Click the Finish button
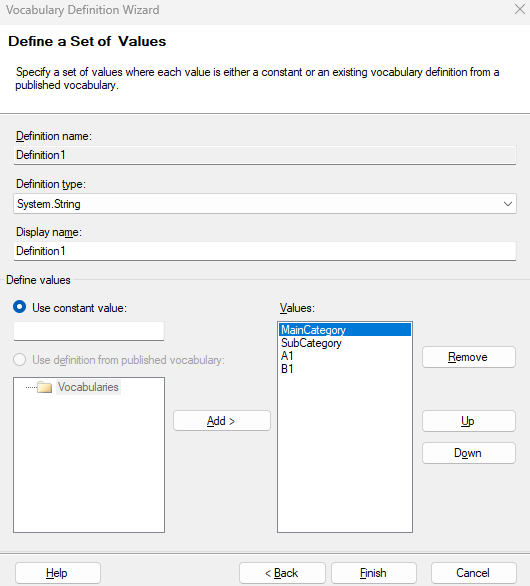This screenshot has width=530, height=586. point(374,573)
